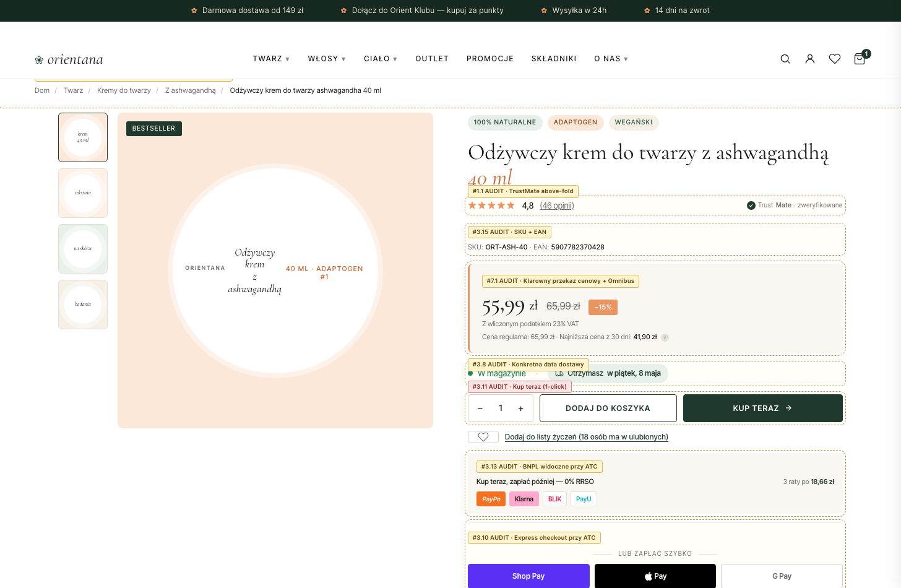Image resolution: width=901 pixels, height=588 pixels.
Task: Increase quantity with plus button
Action: pyautogui.click(x=521, y=409)
